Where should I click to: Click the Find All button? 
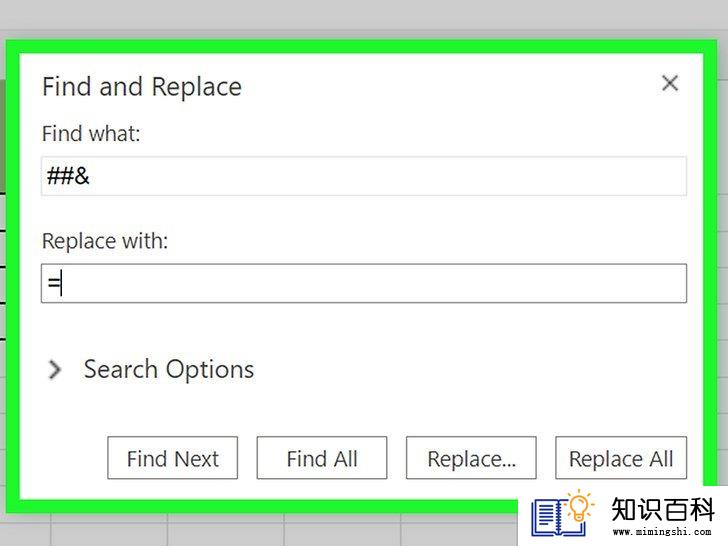click(322, 458)
